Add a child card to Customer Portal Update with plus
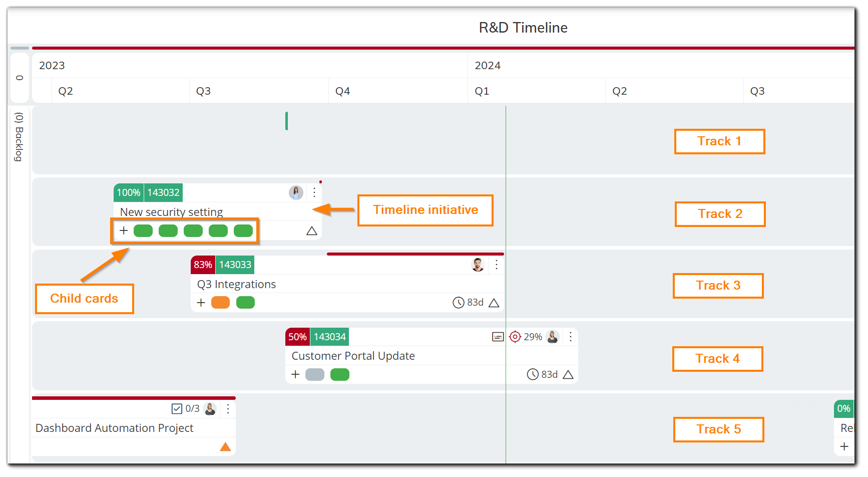Viewport: 868px width, 477px height. [295, 374]
